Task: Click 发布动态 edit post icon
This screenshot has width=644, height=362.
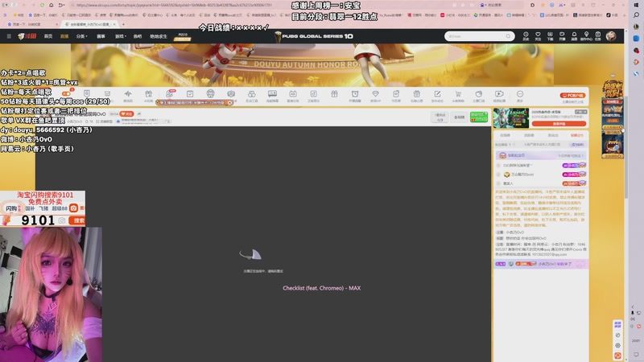Action: [x=437, y=96]
